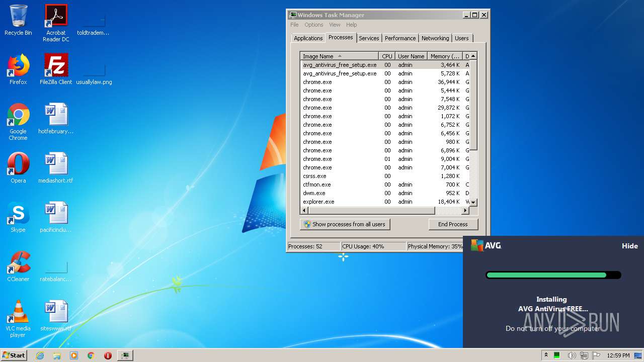Screen dimensions: 644x362
Task: Open the Recycle Bin desktop icon
Action: pyautogui.click(x=18, y=21)
